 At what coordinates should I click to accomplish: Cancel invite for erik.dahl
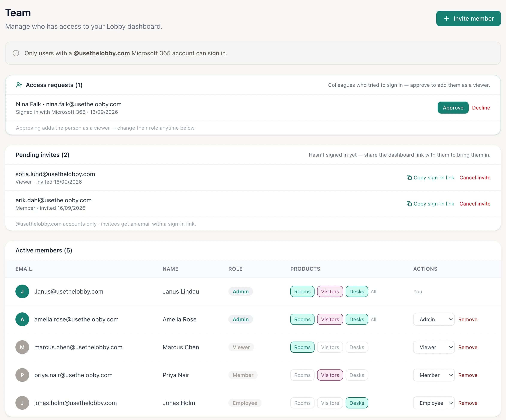point(475,204)
